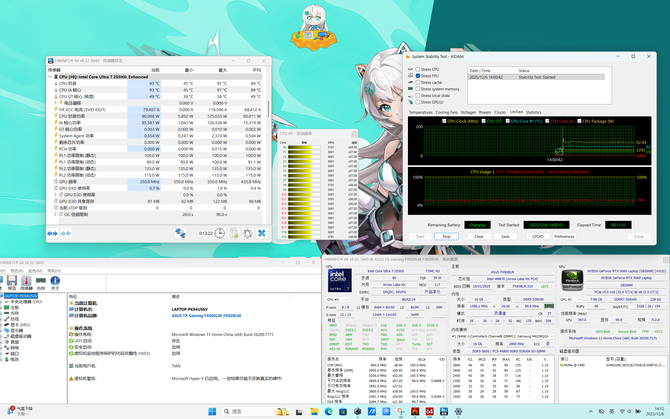Click the Start button in AIDA64
Image resolution: width=670 pixels, height=419 pixels.
419,236
